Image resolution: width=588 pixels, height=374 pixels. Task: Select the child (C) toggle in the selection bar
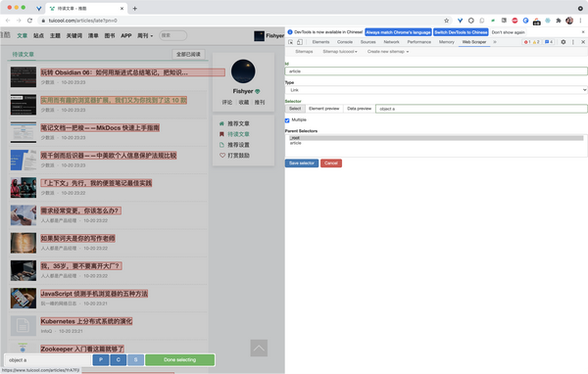click(119, 359)
